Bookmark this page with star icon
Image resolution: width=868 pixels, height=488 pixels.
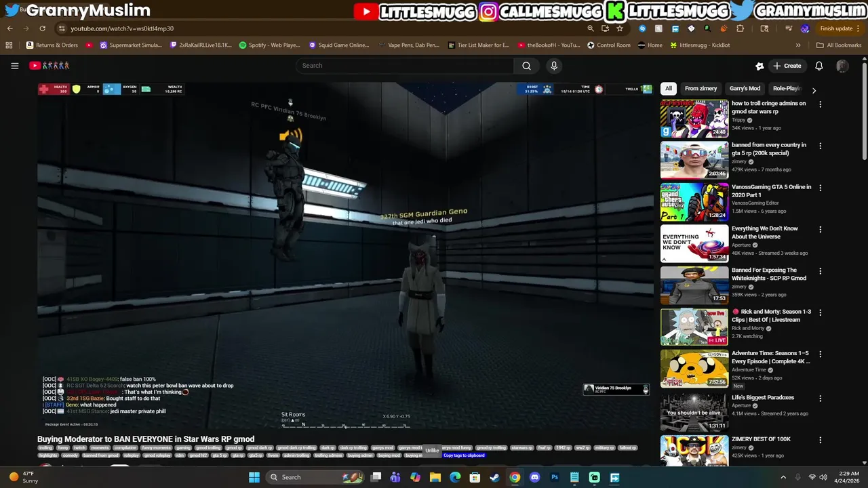[620, 28]
